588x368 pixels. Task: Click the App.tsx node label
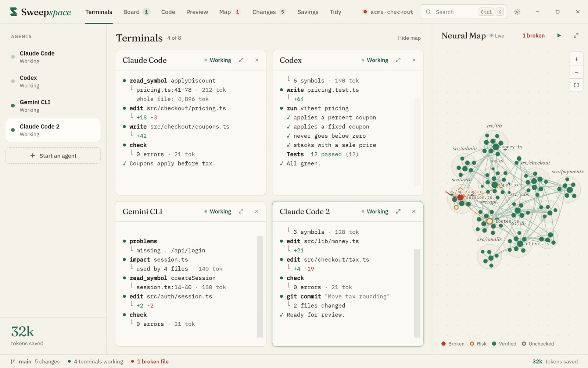pyautogui.click(x=509, y=185)
